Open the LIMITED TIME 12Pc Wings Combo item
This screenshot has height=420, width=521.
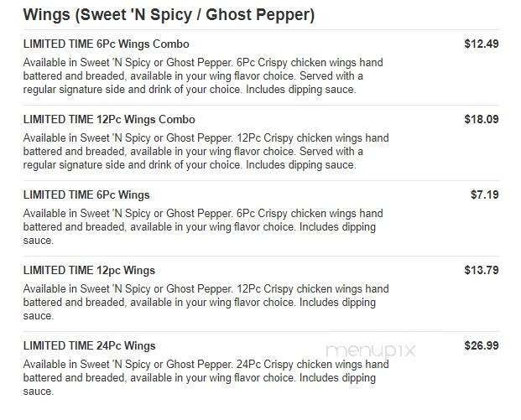[x=109, y=119]
